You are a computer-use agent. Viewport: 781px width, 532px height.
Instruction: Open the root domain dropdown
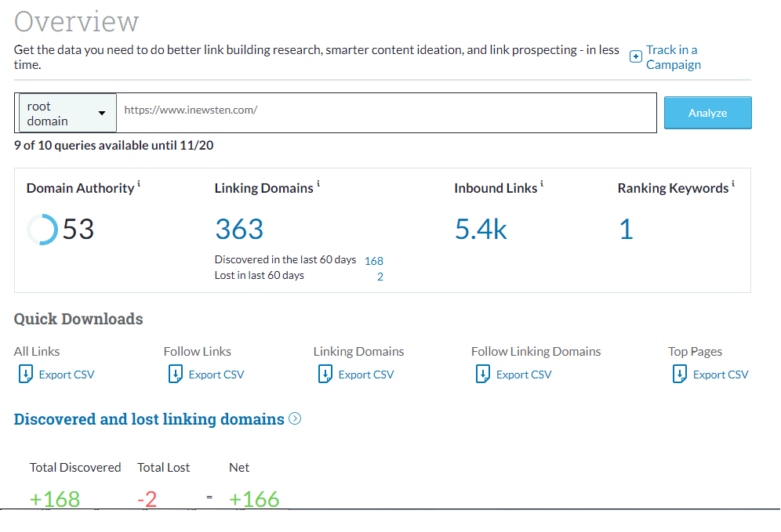[x=67, y=113]
